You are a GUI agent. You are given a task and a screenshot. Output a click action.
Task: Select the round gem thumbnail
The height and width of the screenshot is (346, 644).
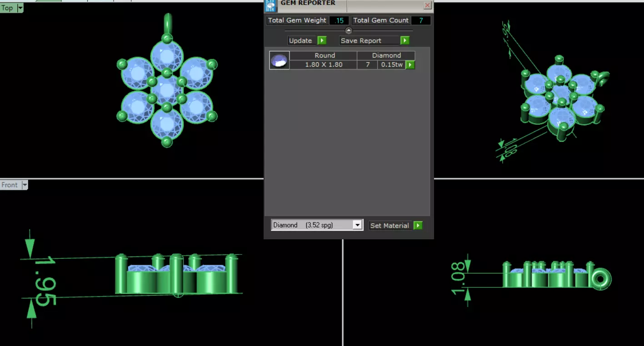(280, 60)
